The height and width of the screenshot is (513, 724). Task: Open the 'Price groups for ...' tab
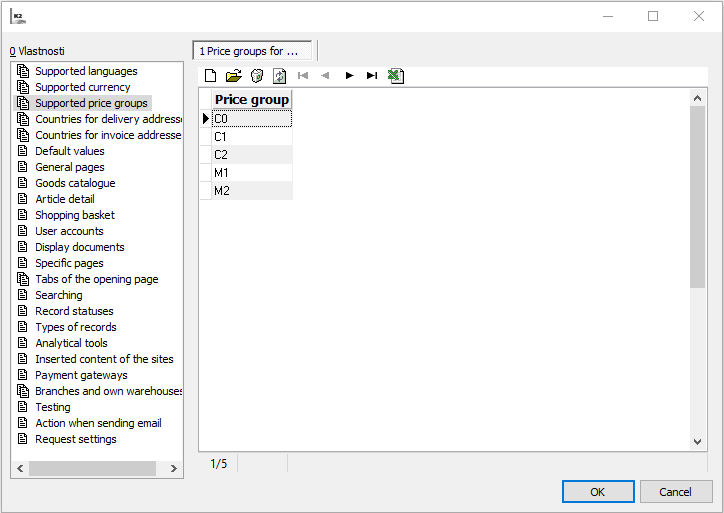pyautogui.click(x=253, y=51)
